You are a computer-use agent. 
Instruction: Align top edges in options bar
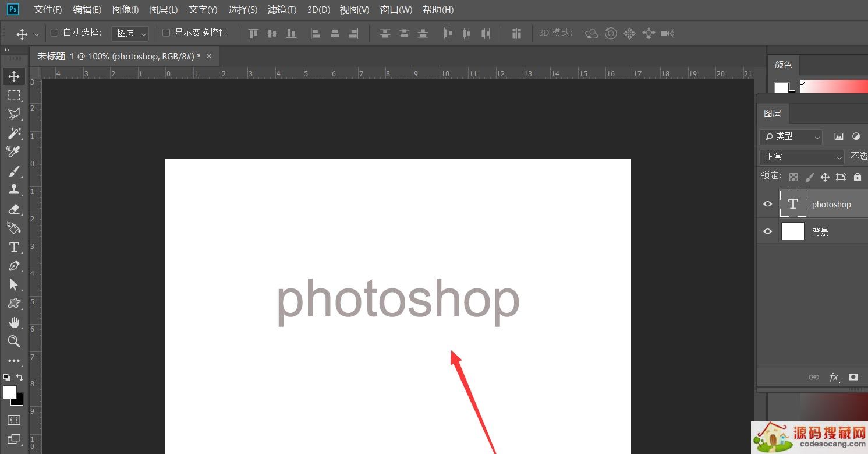[x=253, y=34]
